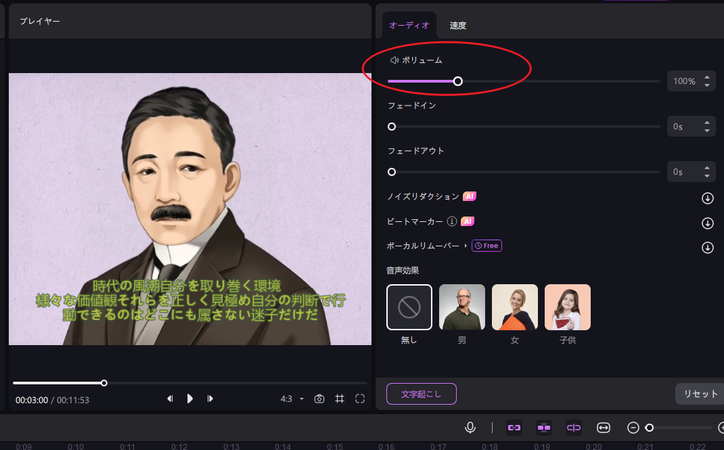The width and height of the screenshot is (724, 450).
Task: Toggle the timeline split preview icon
Action: coord(573,428)
